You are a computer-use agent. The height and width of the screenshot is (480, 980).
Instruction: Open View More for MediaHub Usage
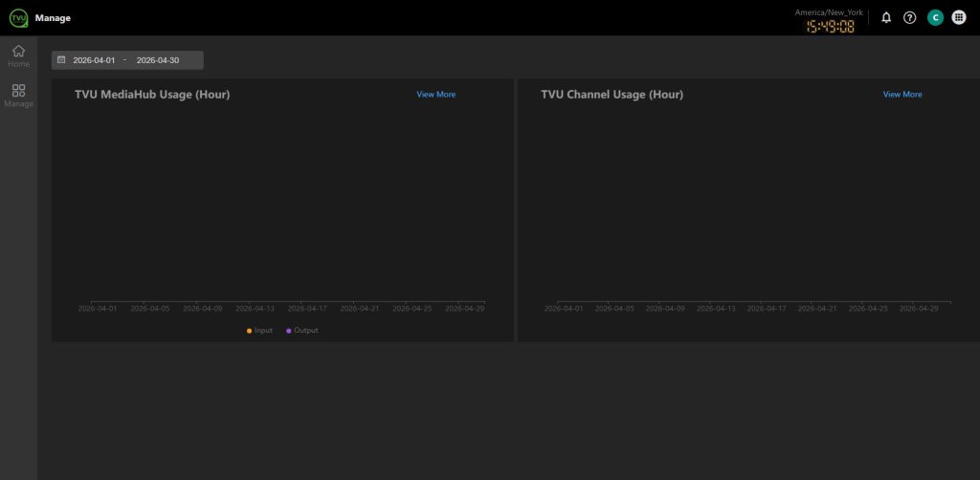436,95
